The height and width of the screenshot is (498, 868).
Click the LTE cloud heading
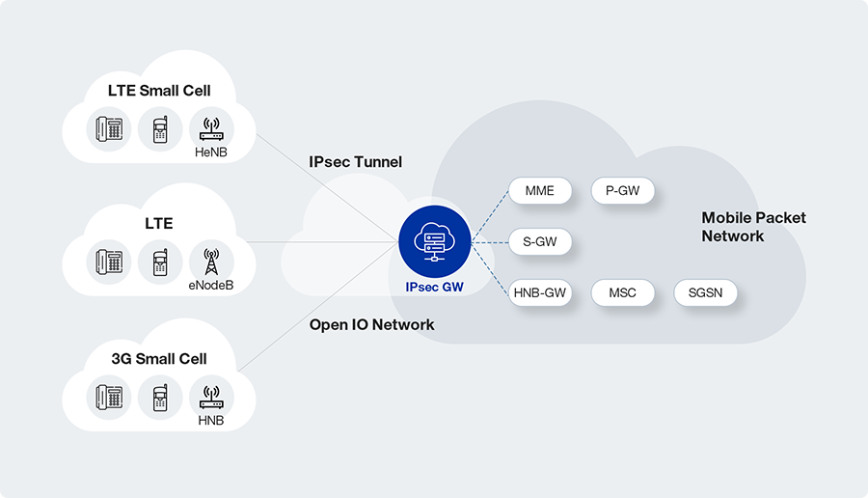tap(159, 223)
